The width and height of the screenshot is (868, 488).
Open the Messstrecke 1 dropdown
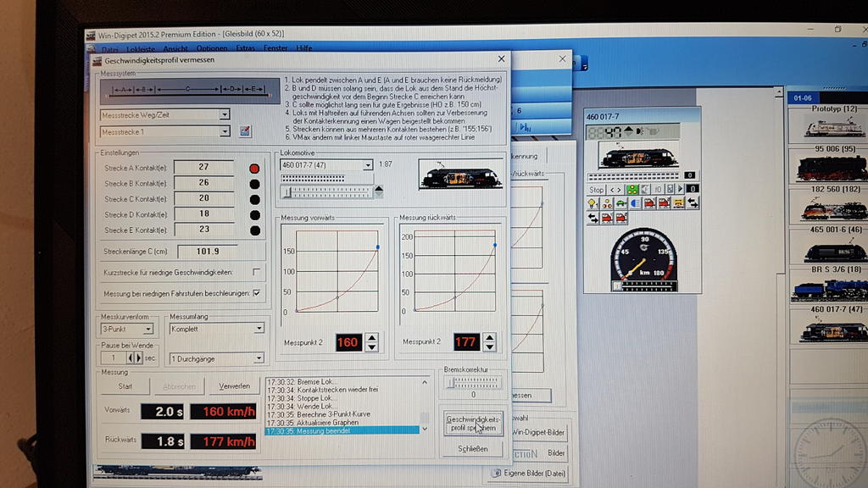(x=224, y=131)
